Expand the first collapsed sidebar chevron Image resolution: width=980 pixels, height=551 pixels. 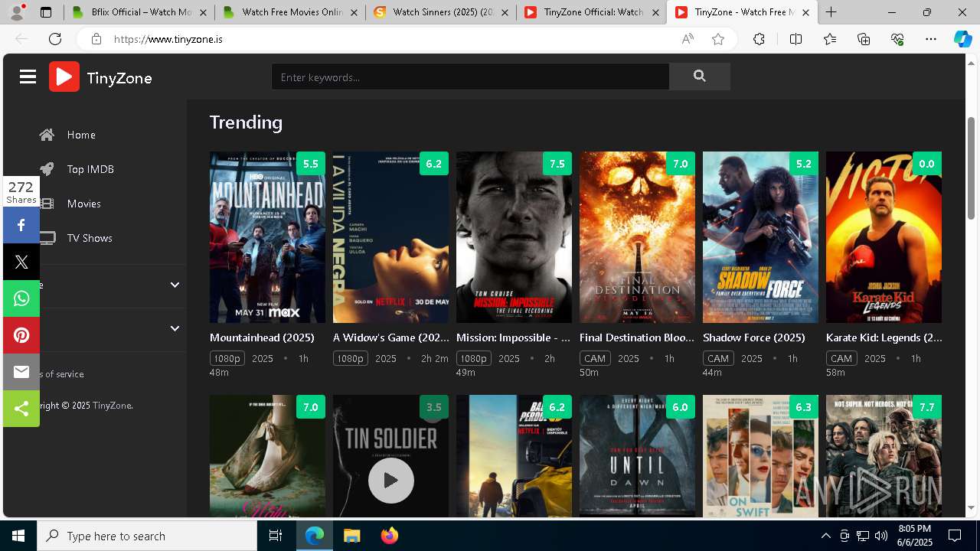175,285
